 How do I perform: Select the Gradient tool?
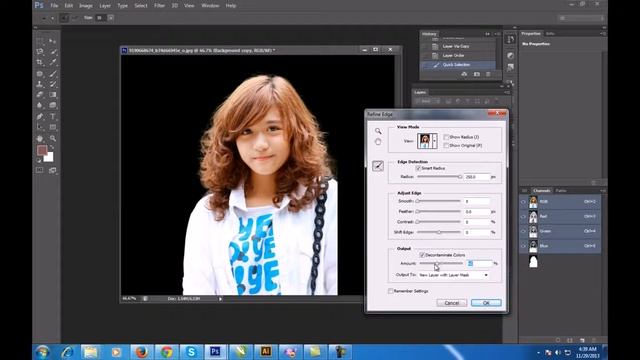[x=53, y=95]
